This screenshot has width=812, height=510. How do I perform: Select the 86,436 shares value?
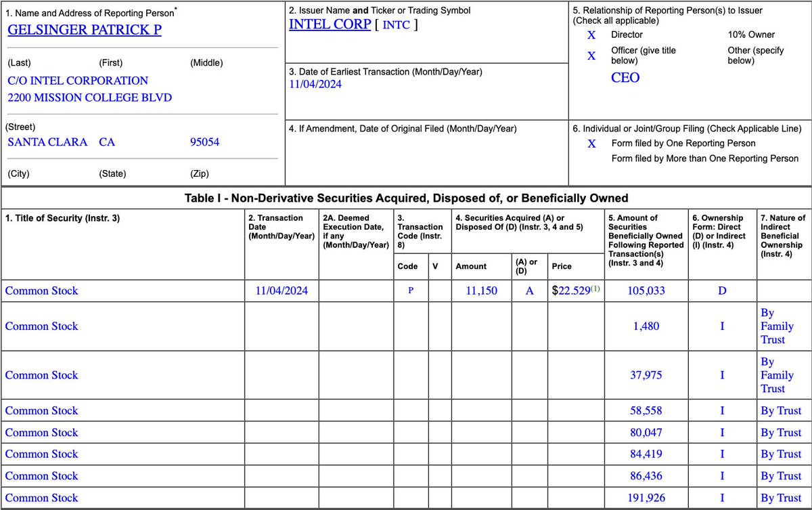pyautogui.click(x=646, y=475)
